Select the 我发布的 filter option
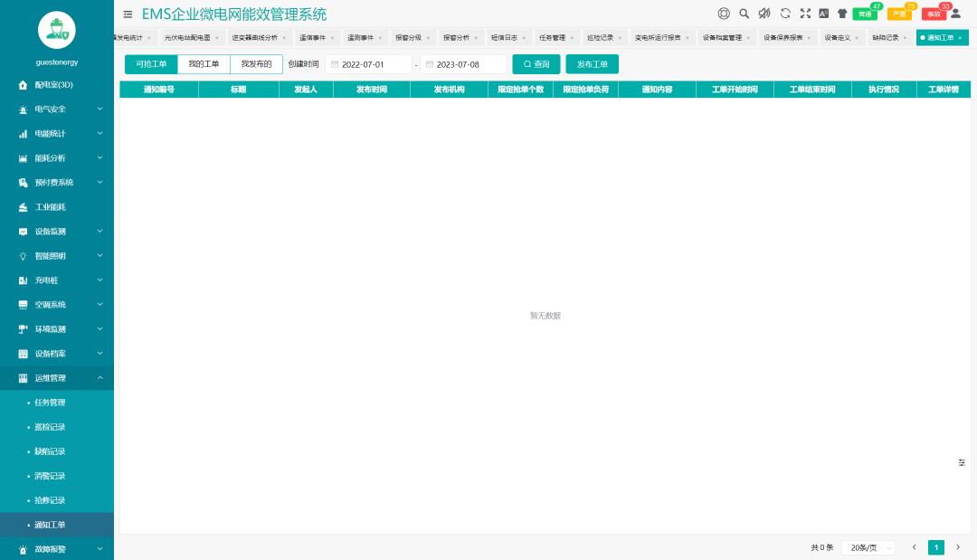The image size is (977, 560). click(x=258, y=64)
